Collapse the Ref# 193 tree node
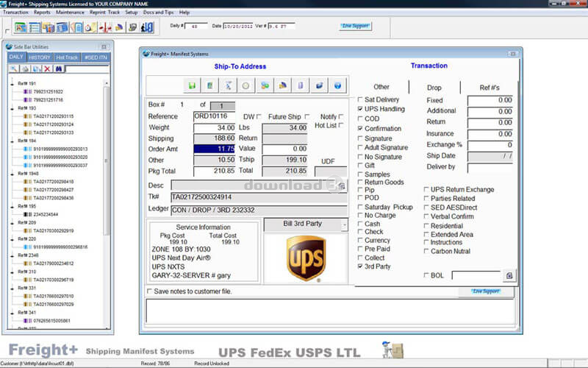Screen dimensions: 588x368 tap(12, 108)
